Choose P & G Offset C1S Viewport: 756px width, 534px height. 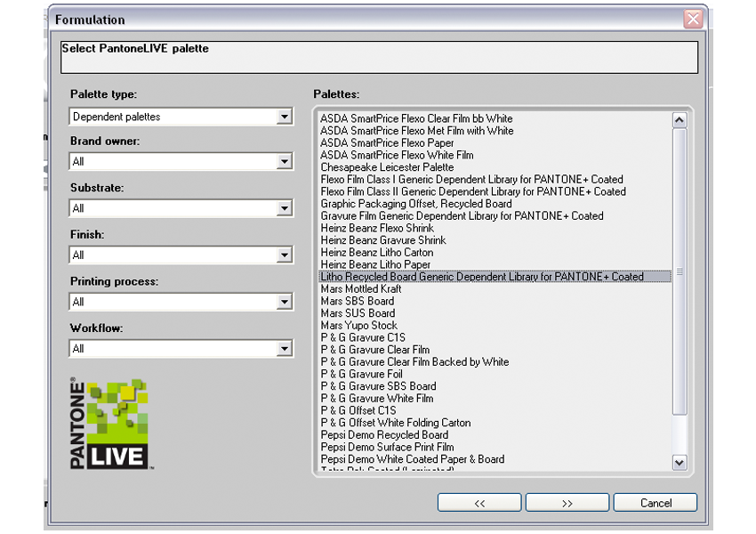point(358,410)
